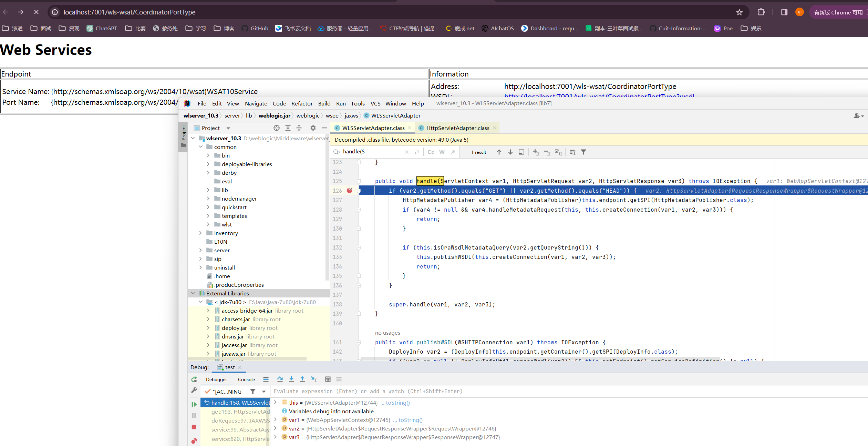Click Collapse All in Project panel
This screenshot has height=446, width=868.
coord(299,128)
